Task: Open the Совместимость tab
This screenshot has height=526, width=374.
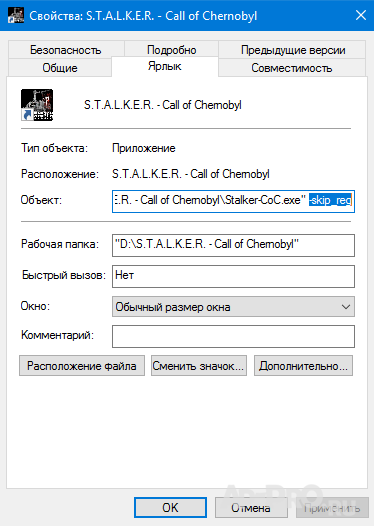Action: [x=292, y=68]
